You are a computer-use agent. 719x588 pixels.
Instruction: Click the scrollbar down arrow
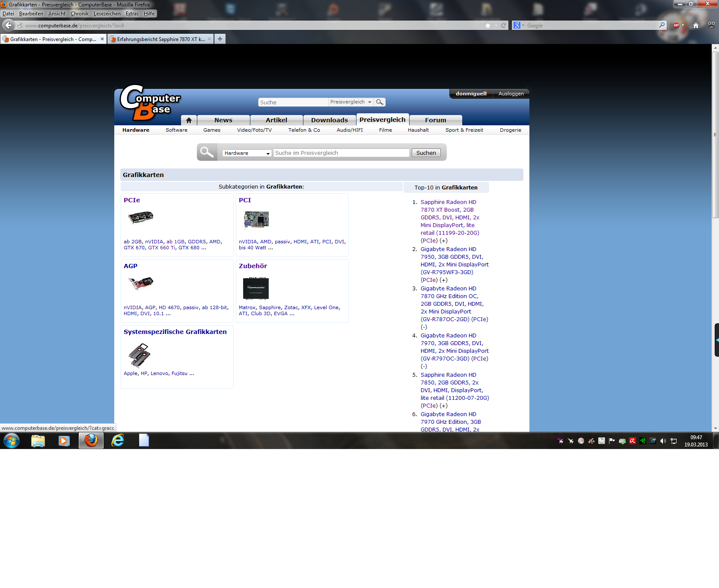(715, 428)
